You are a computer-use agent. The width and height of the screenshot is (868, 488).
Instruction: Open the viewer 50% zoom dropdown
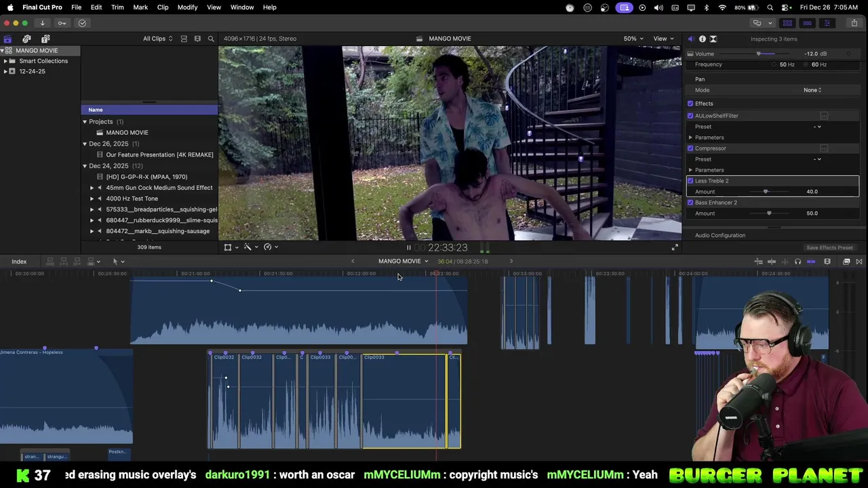point(633,39)
